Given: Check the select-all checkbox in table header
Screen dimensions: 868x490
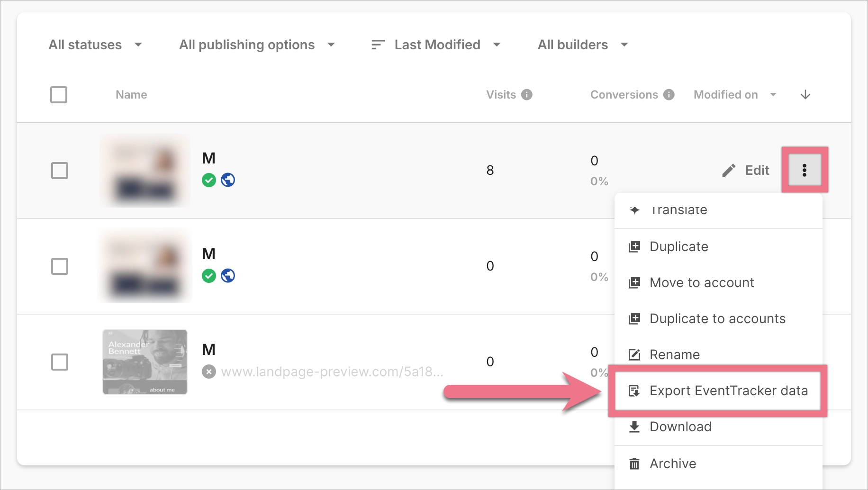Looking at the screenshot, I should (x=59, y=95).
